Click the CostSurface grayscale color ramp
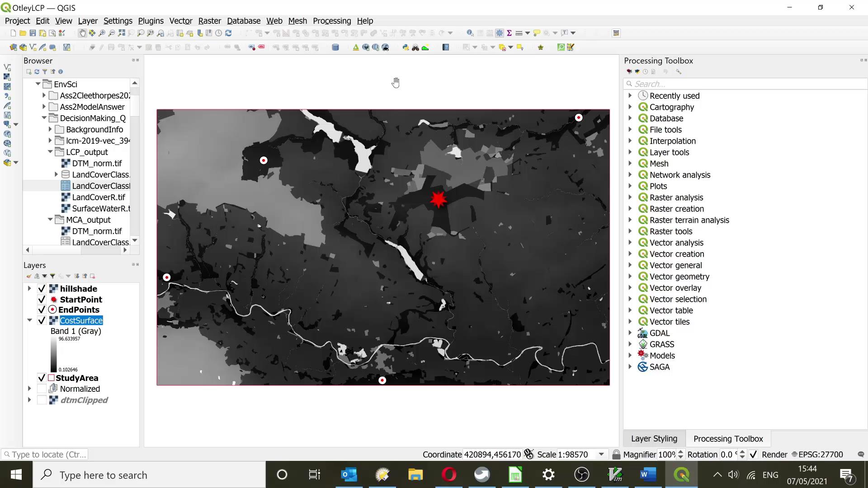Image resolution: width=868 pixels, height=488 pixels. click(x=54, y=354)
